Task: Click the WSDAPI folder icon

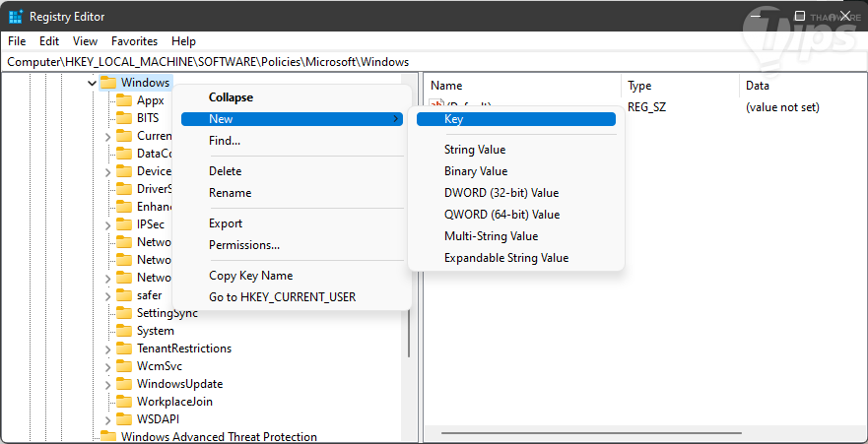Action: click(x=124, y=419)
